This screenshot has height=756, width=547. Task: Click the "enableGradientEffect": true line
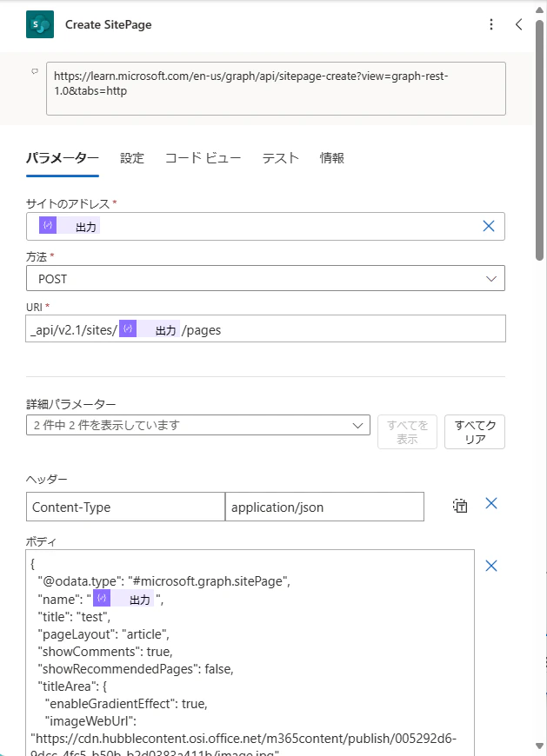point(126,704)
